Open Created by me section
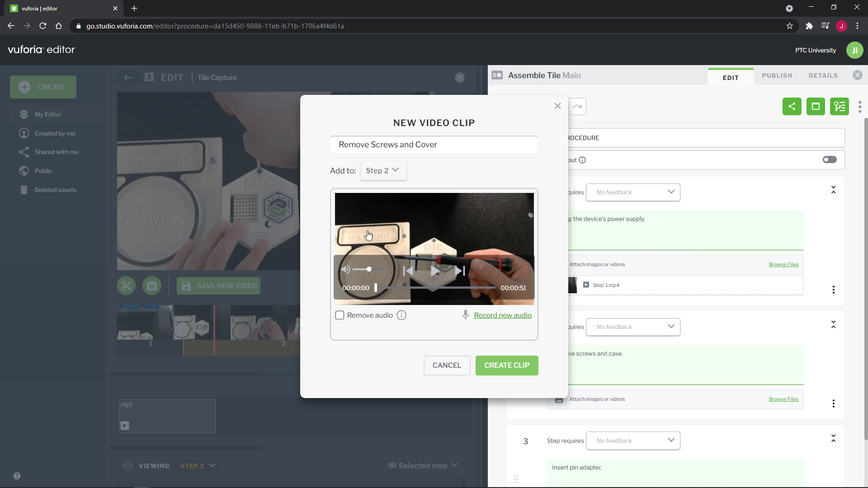The width and height of the screenshot is (868, 488). pyautogui.click(x=55, y=133)
